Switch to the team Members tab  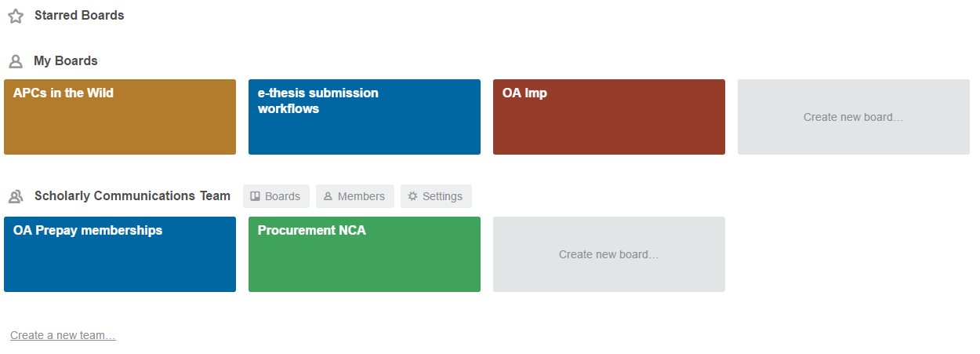pyautogui.click(x=355, y=196)
